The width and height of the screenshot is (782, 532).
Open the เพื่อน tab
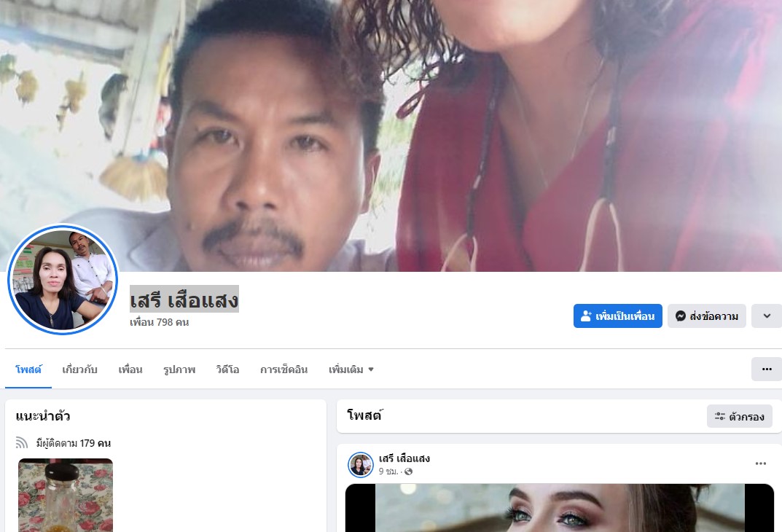coord(130,369)
